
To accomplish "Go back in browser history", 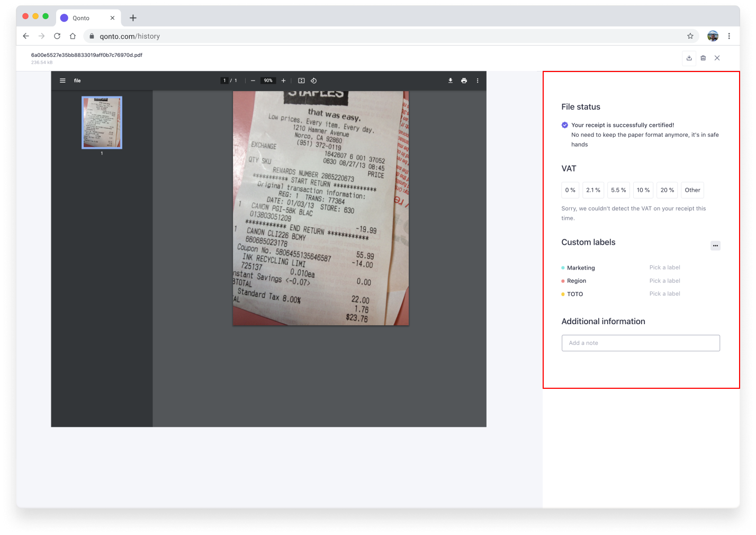I will click(x=25, y=36).
